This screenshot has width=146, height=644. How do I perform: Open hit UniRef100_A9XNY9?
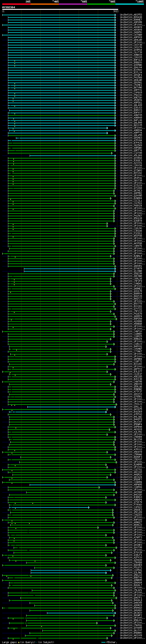pos(131,27)
